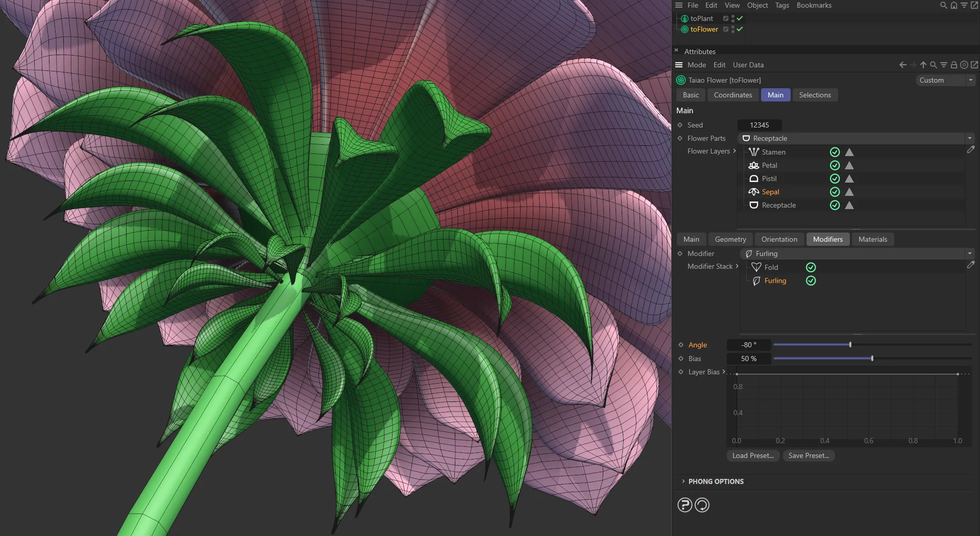Select the Pistil layer icon
This screenshot has width=980, height=536.
[x=754, y=178]
